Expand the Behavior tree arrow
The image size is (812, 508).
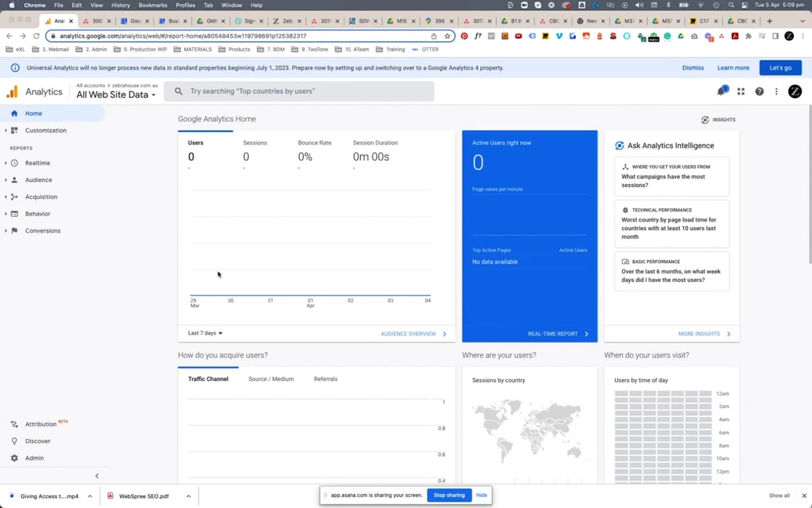[x=6, y=214]
